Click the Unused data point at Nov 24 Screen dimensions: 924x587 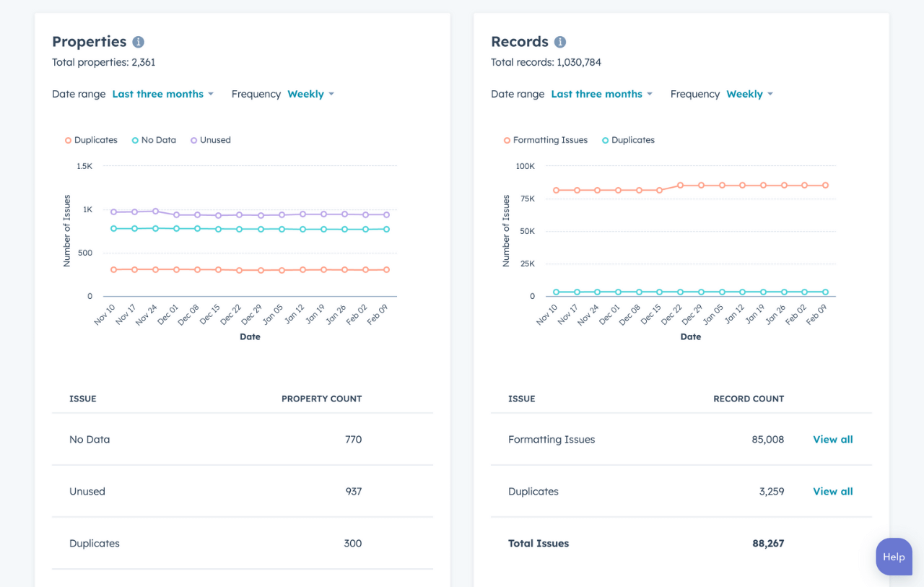[155, 211]
